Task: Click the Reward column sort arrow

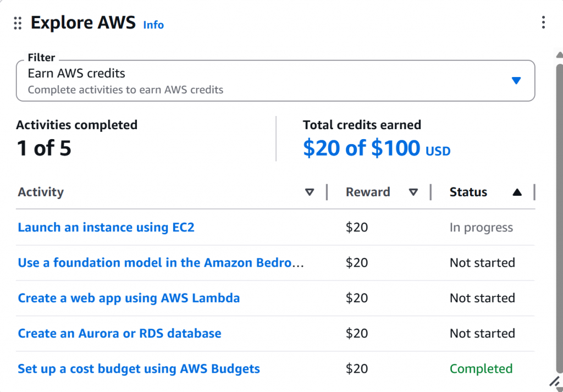Action: point(413,192)
